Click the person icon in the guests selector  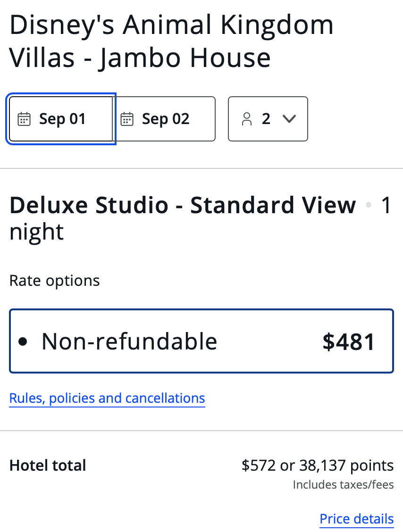(247, 119)
